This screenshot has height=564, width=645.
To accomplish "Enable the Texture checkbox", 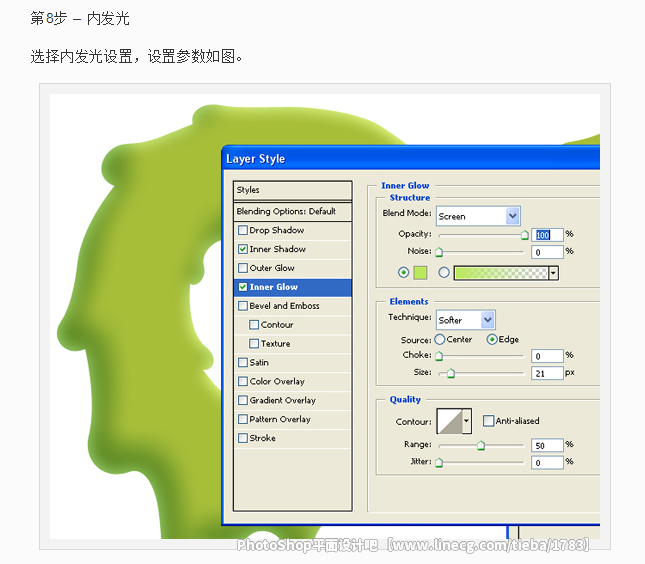I will point(254,344).
